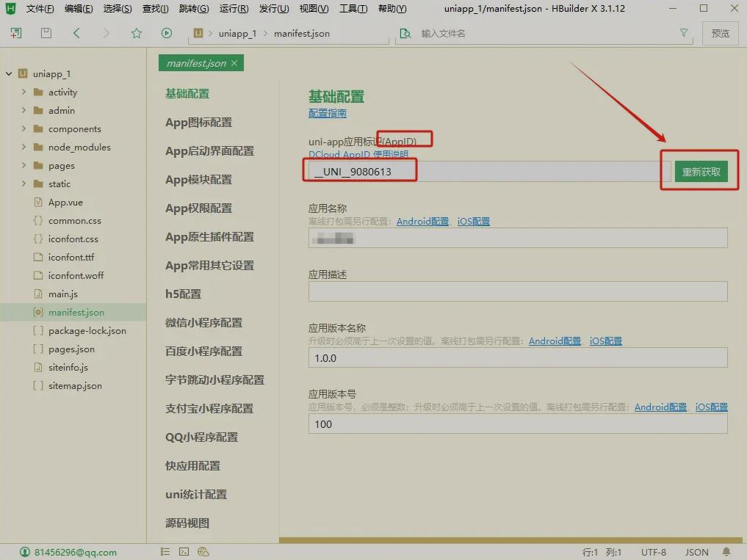Open the 运行(R) menu

234,9
